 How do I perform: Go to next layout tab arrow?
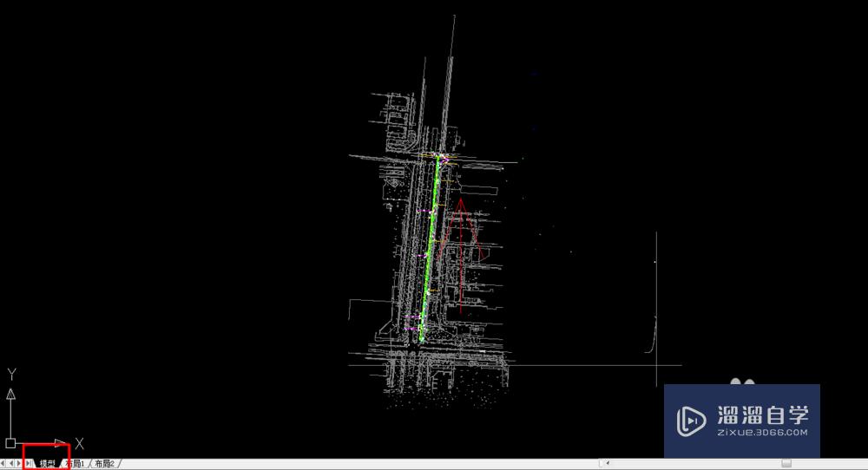19,463
